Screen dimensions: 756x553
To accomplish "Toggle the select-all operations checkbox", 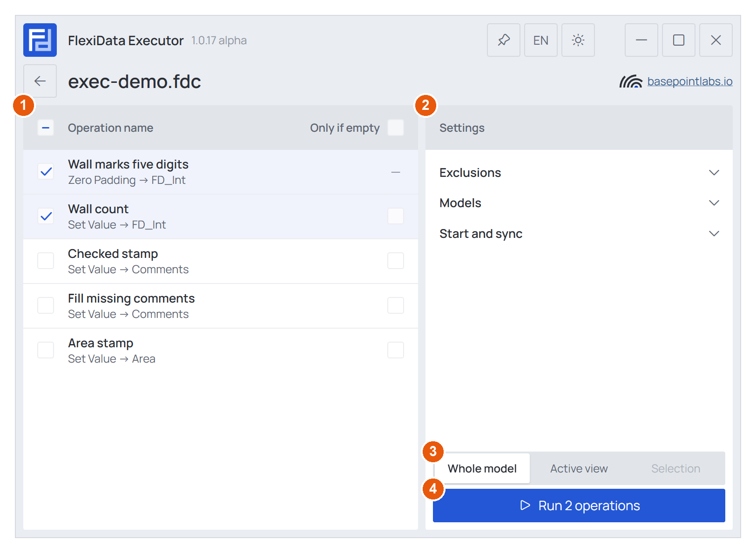I will coord(46,128).
